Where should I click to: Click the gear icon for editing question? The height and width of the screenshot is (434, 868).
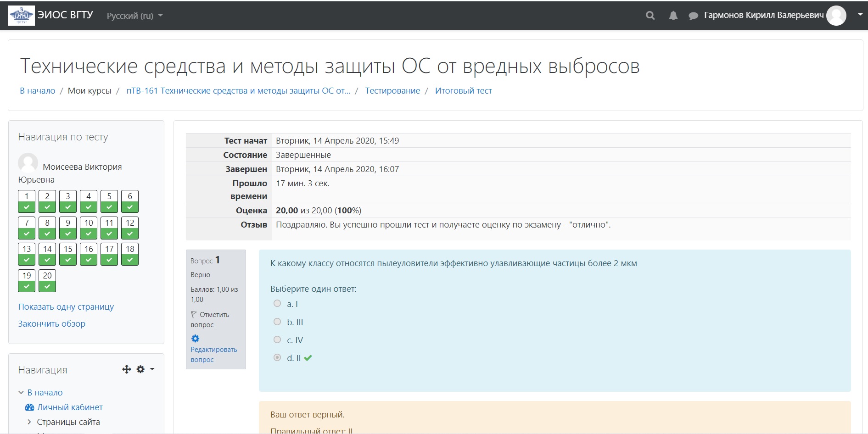click(x=196, y=339)
